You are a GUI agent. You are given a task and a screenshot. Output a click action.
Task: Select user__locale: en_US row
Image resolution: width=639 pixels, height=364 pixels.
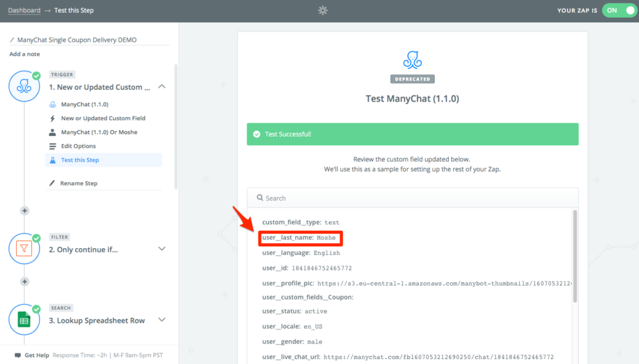coord(292,327)
